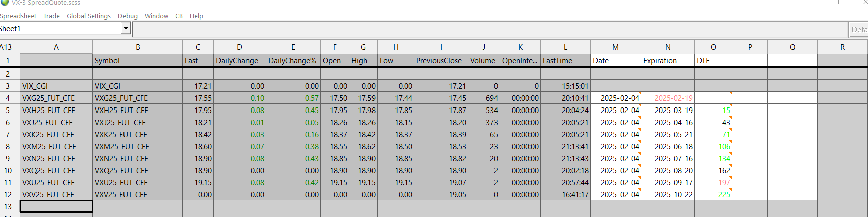Open the CB menu
This screenshot has width=868, height=217.
click(179, 16)
